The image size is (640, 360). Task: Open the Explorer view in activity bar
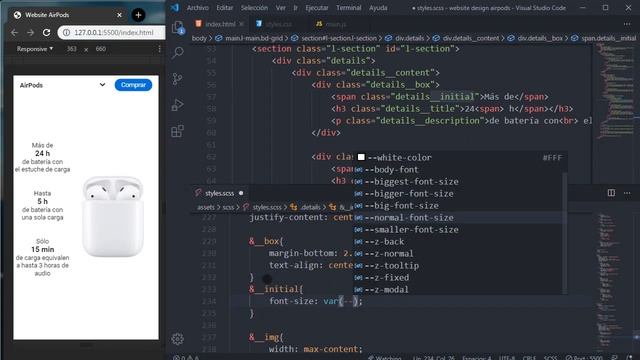click(178, 27)
